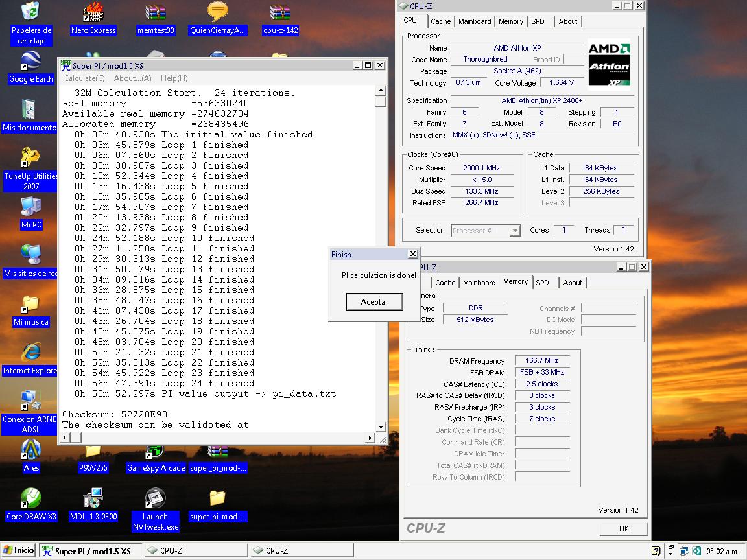
Task: Activate first CPU-Z taskbar button
Action: pyautogui.click(x=196, y=551)
